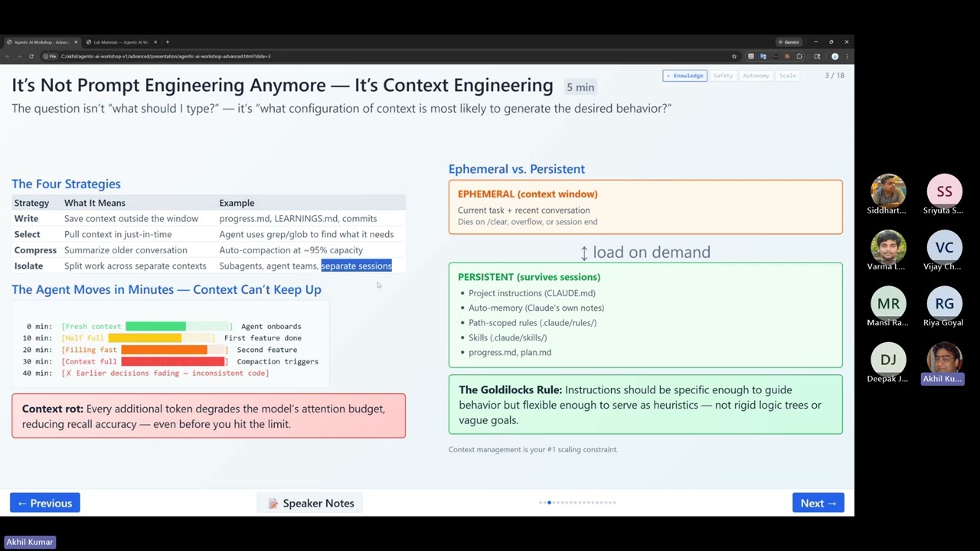Click the 'Compress' strategy cell
Image resolution: width=980 pixels, height=551 pixels.
(35, 250)
